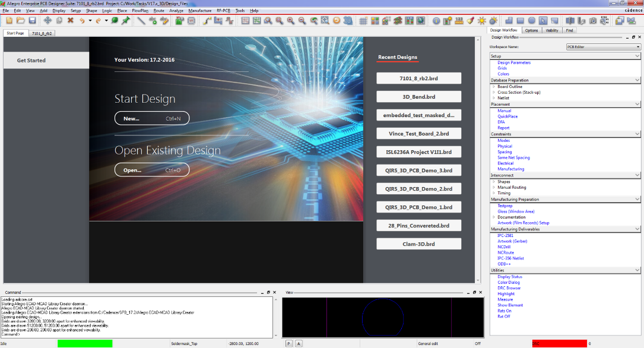Image resolution: width=644 pixels, height=348 pixels.
Task: Click the Open... button for existing design
Action: point(152,170)
